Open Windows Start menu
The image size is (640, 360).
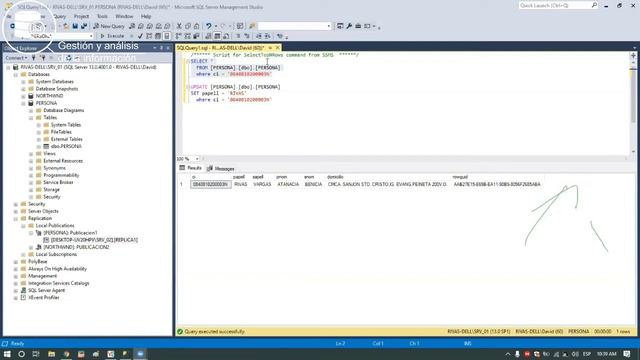pyautogui.click(x=7, y=354)
